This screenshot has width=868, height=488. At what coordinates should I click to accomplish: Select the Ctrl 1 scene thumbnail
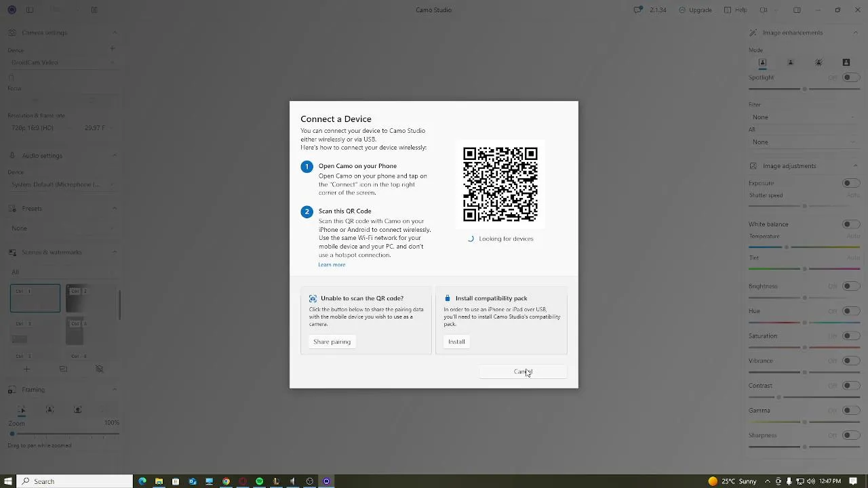(x=35, y=298)
